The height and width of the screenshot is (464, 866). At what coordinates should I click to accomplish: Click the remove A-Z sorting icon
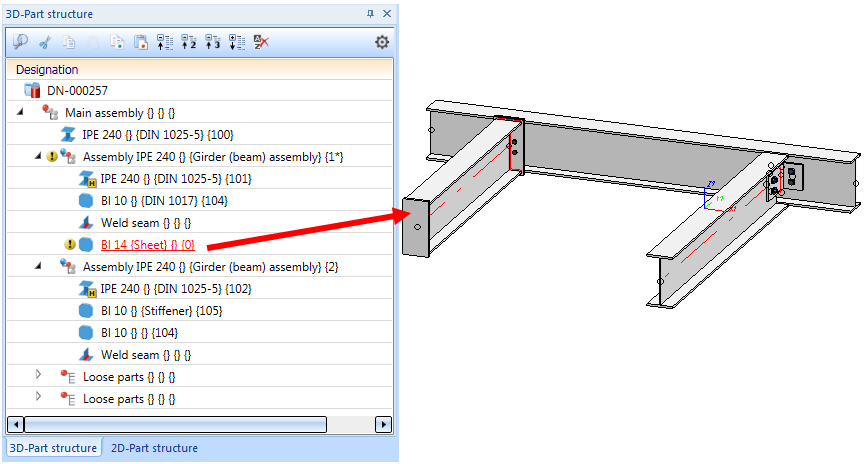coord(261,42)
